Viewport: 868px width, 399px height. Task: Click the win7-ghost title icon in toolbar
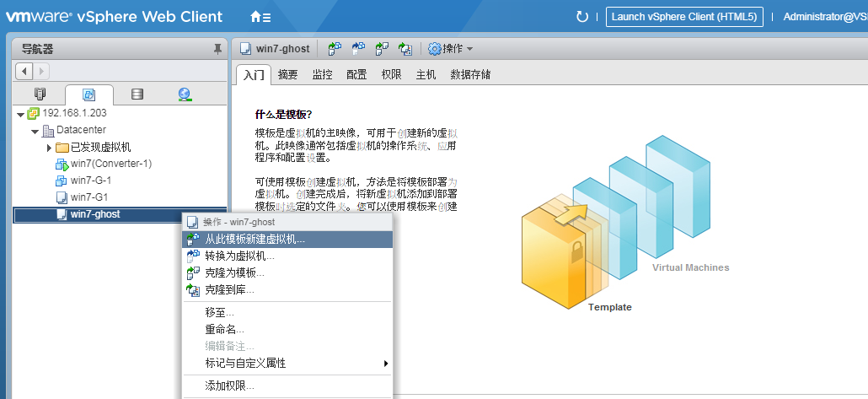(x=245, y=49)
